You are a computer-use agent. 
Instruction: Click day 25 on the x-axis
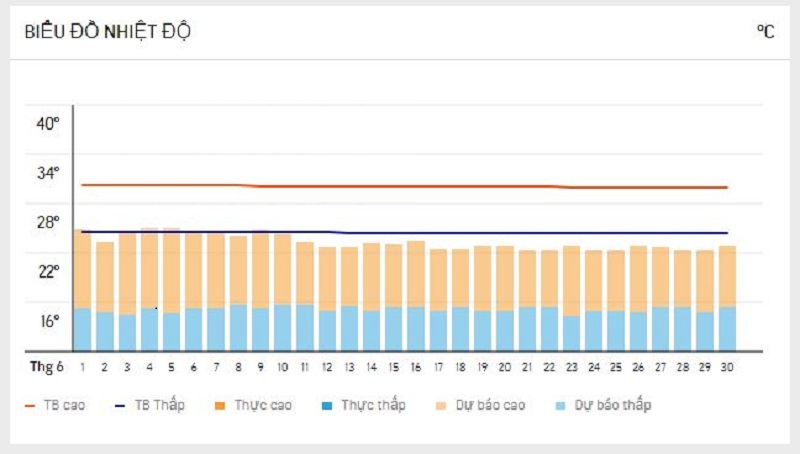pos(616,367)
